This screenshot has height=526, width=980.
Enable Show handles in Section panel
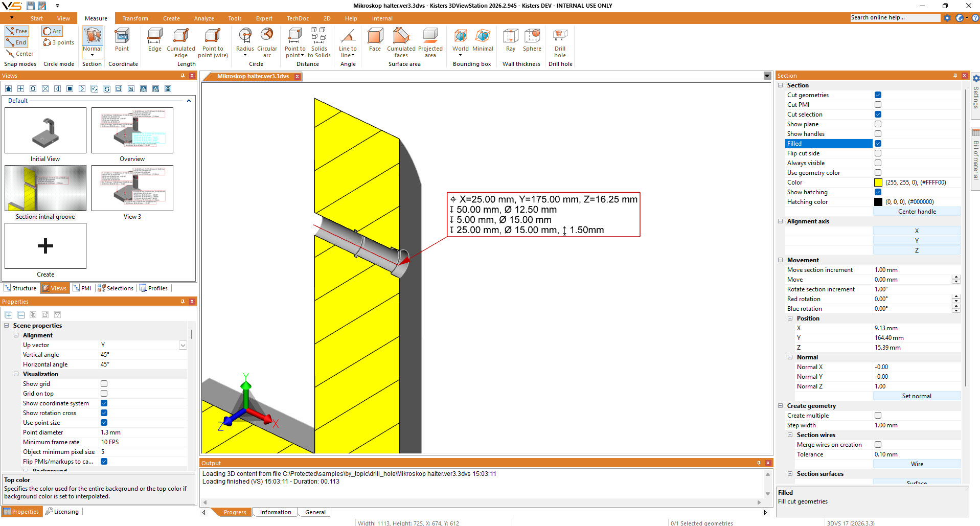click(x=878, y=134)
